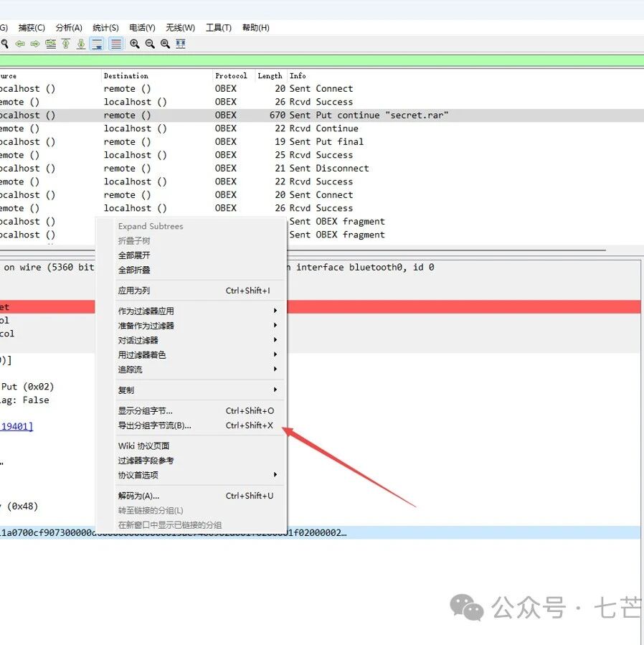
Task: Select the red highlighted row in packet details
Action: (x=321, y=307)
